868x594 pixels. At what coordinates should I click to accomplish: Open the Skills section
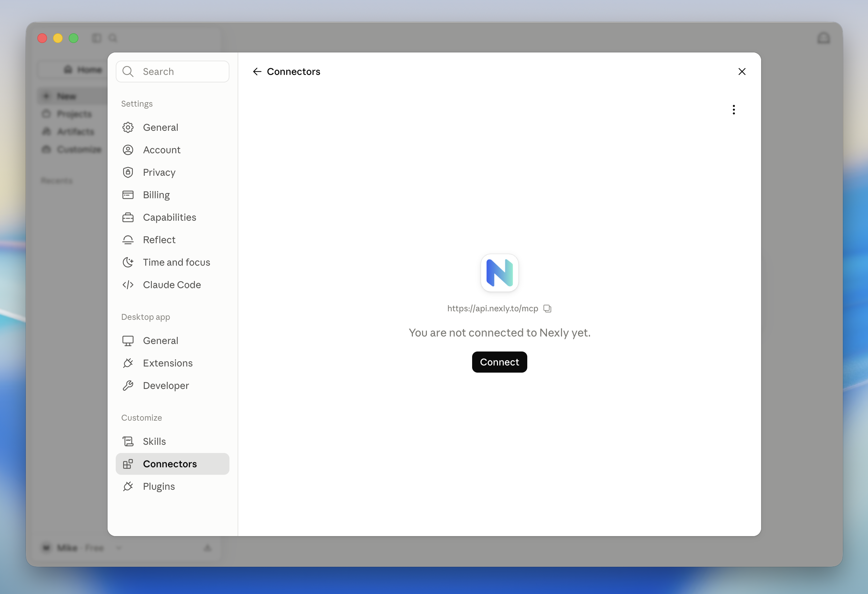(172, 441)
